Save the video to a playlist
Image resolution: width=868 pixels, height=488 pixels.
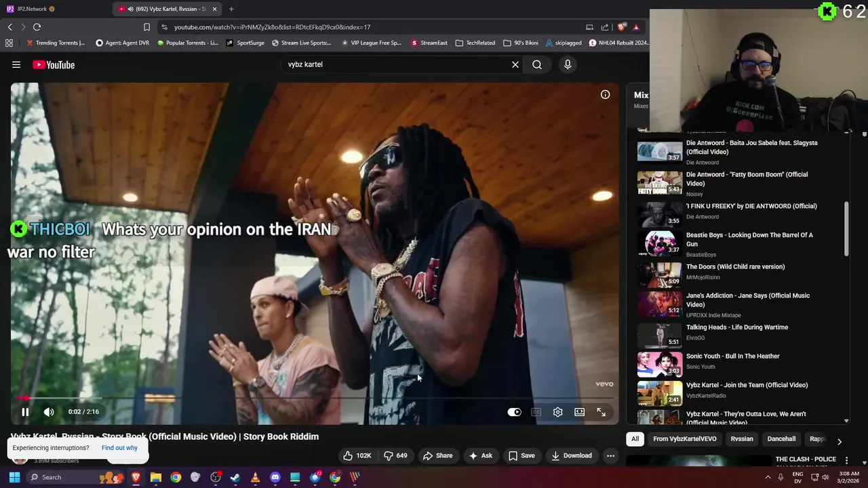click(521, 455)
